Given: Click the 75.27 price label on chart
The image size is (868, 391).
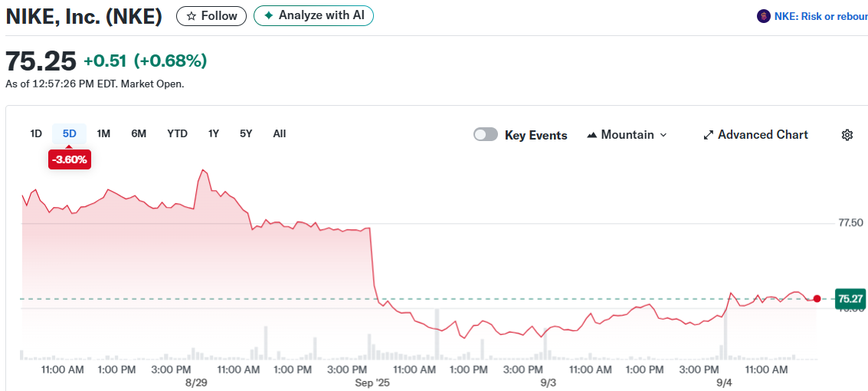Looking at the screenshot, I should point(850,299).
